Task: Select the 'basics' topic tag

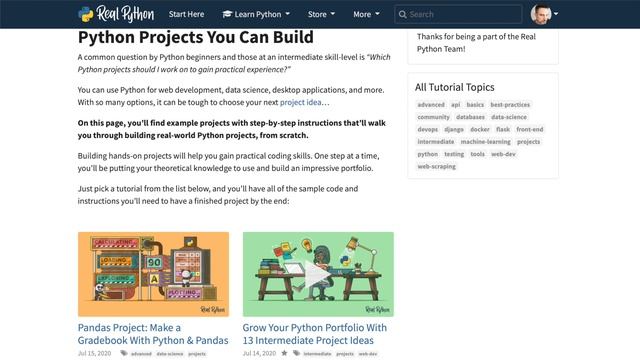Action: point(475,104)
